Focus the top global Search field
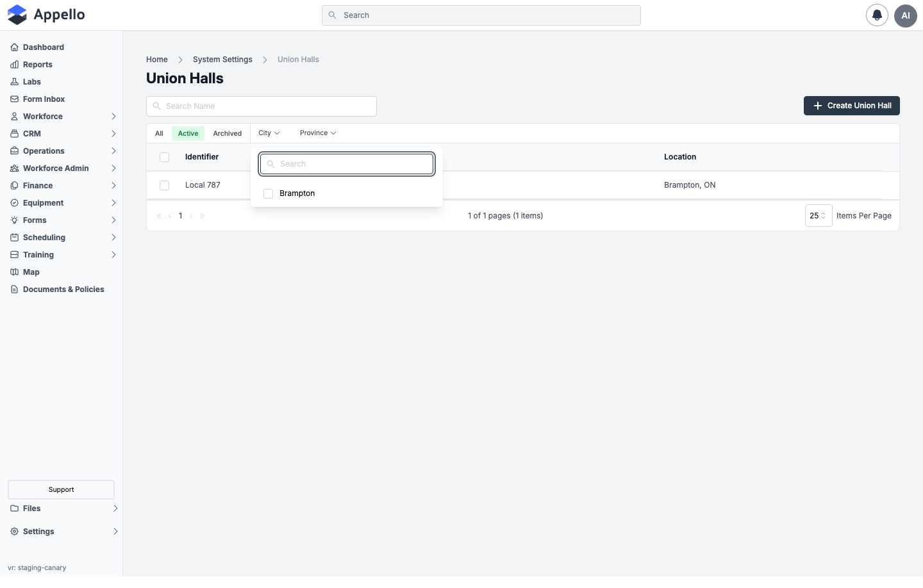This screenshot has width=923, height=588. point(481,15)
